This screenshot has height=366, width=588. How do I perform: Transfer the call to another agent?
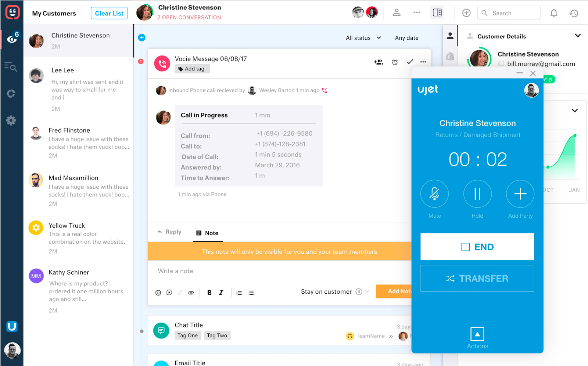coord(477,279)
